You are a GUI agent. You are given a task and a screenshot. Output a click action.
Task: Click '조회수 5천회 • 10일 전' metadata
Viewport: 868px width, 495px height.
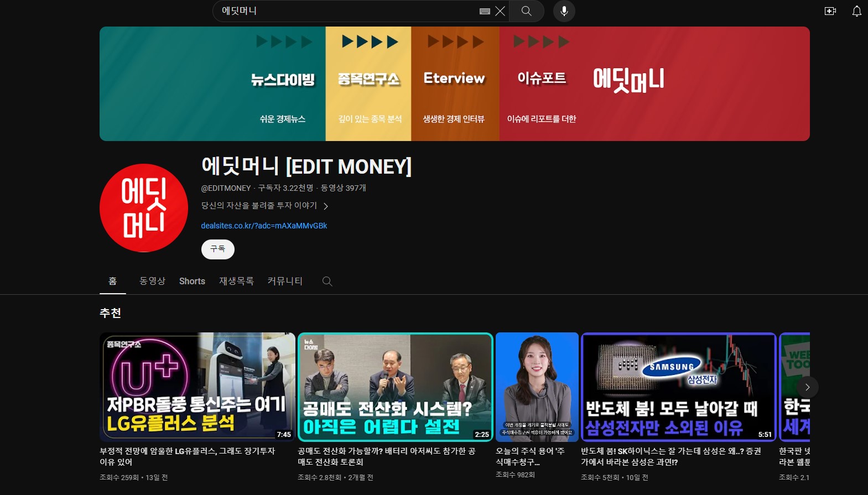[x=615, y=477]
